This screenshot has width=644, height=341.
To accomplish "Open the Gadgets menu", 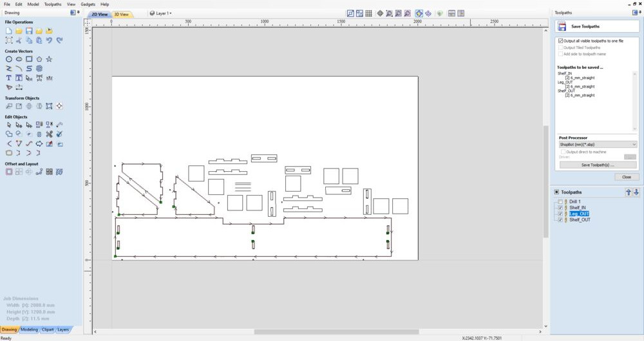I will [88, 4].
